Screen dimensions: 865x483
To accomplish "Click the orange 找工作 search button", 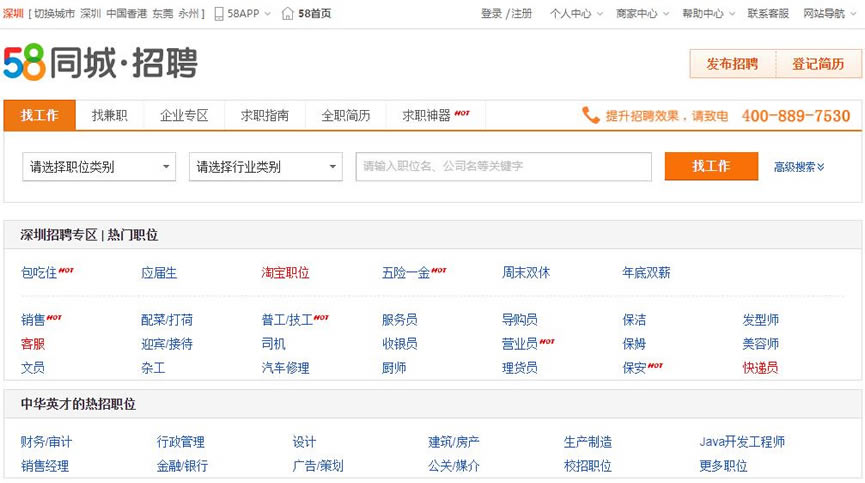I will (711, 166).
